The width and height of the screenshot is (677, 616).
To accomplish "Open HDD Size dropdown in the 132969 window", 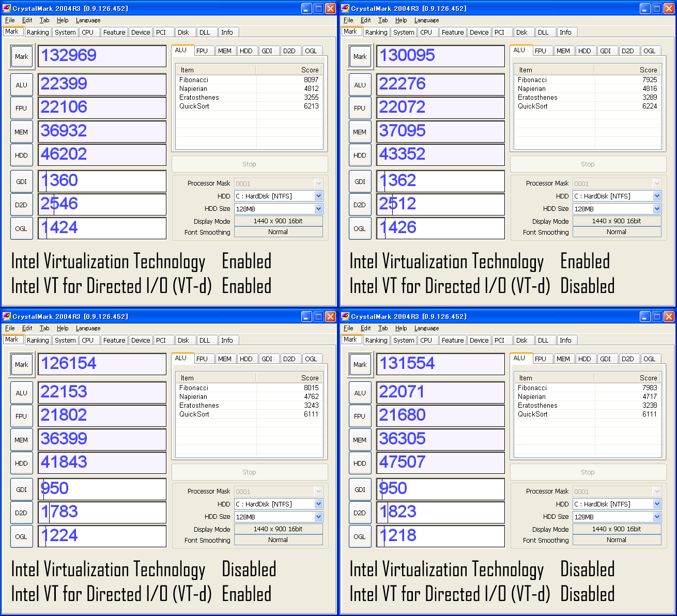I will [x=318, y=209].
